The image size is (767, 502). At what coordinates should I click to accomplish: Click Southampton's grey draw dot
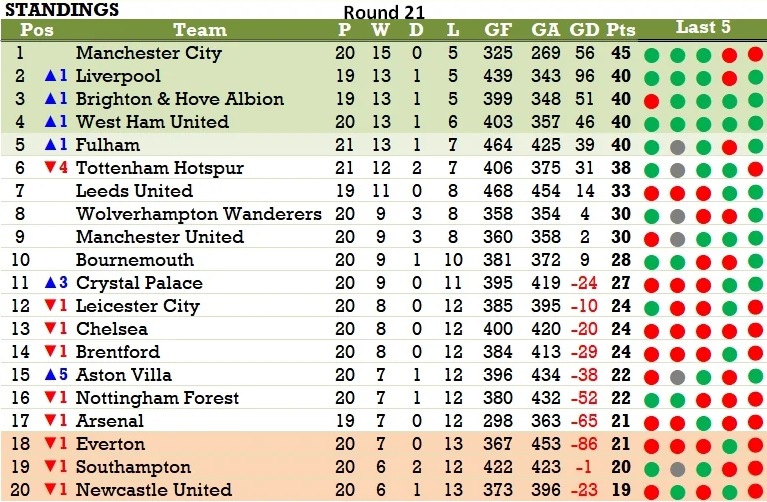tap(677, 469)
